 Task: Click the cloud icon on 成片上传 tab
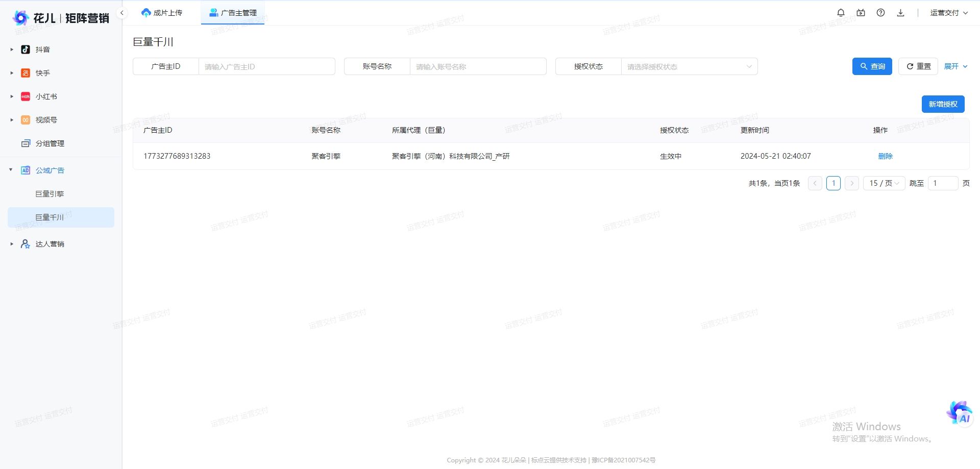point(146,13)
